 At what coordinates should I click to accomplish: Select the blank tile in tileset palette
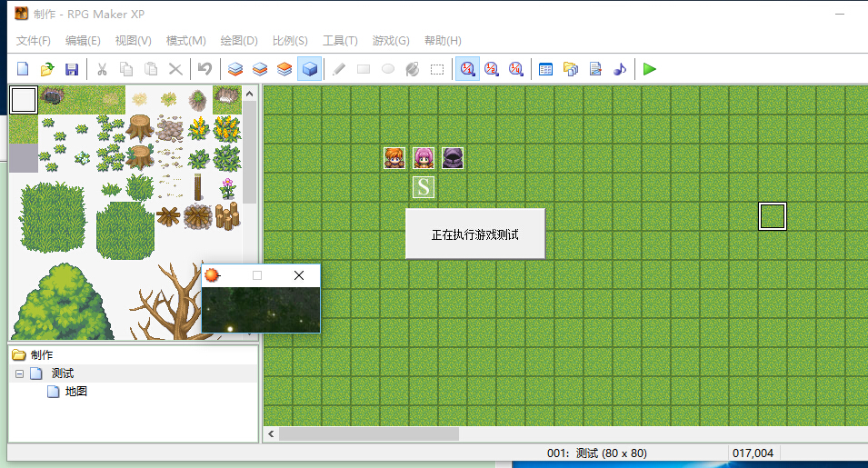[24, 100]
